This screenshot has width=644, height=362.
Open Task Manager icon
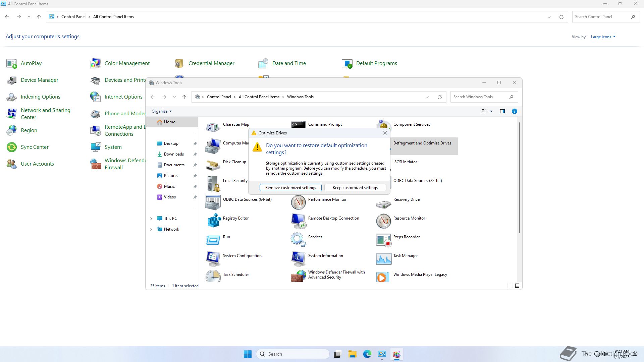click(383, 258)
